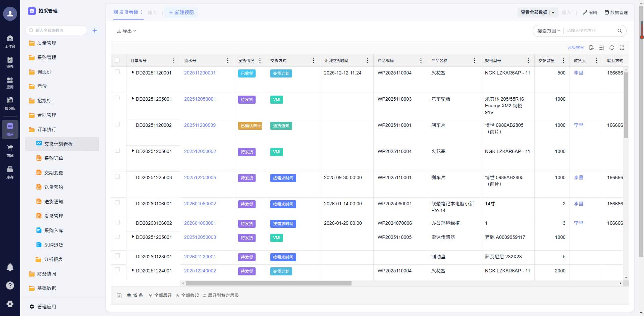The height and width of the screenshot is (316, 644).
Task: Open the 搜索范围 dropdown
Action: pyautogui.click(x=548, y=31)
